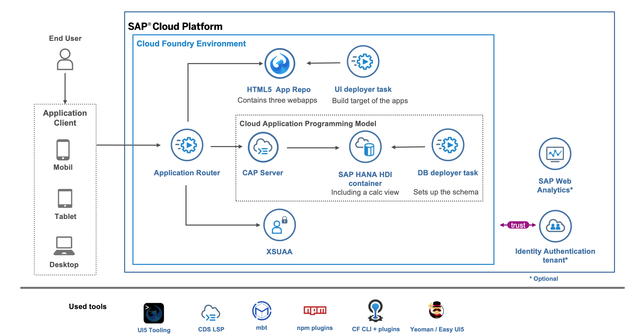Click the CAP Server cloud icon

click(x=263, y=147)
